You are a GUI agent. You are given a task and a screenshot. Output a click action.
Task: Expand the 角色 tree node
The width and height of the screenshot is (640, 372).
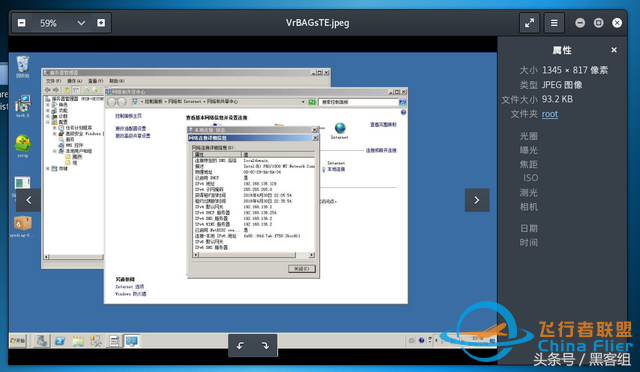[48, 105]
